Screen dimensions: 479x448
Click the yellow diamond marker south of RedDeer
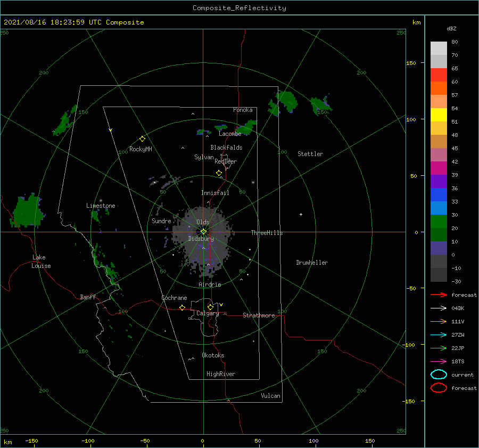point(219,173)
